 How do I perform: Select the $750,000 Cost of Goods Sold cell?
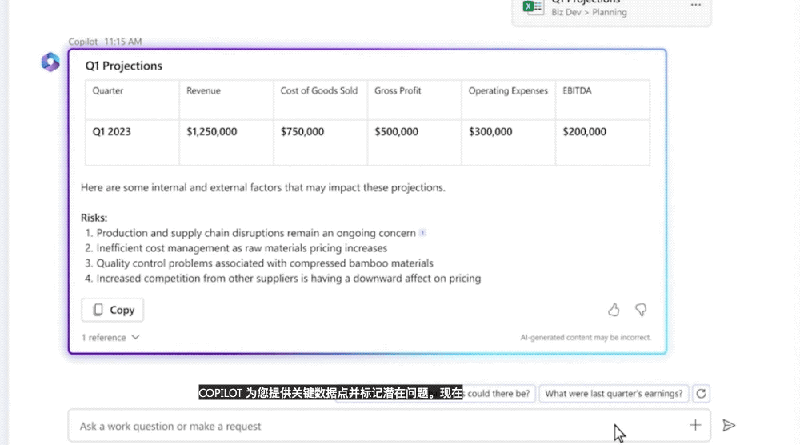pos(302,131)
